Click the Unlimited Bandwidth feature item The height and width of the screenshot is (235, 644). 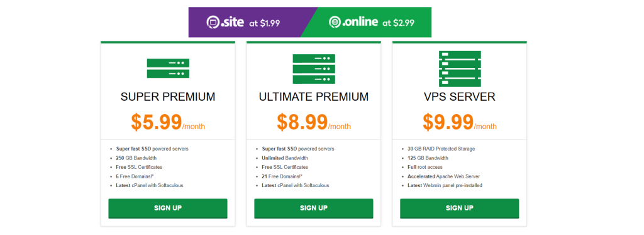285,158
